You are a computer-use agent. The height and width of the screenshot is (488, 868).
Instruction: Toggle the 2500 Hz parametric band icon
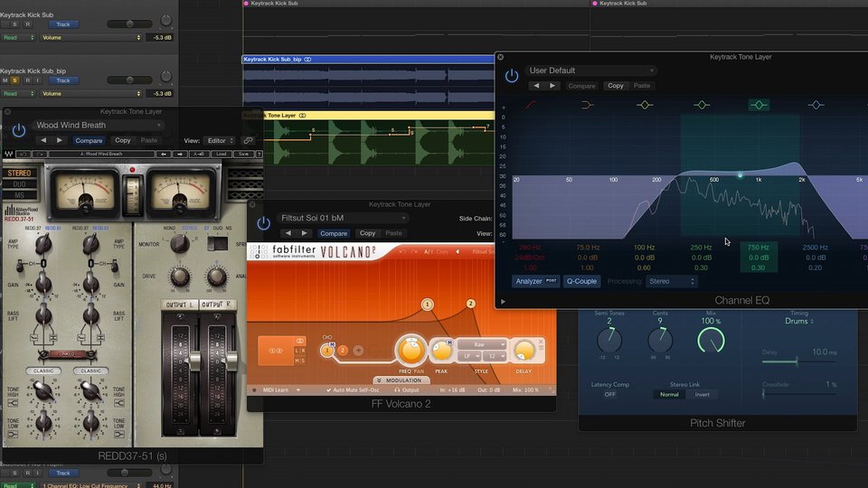(816, 105)
